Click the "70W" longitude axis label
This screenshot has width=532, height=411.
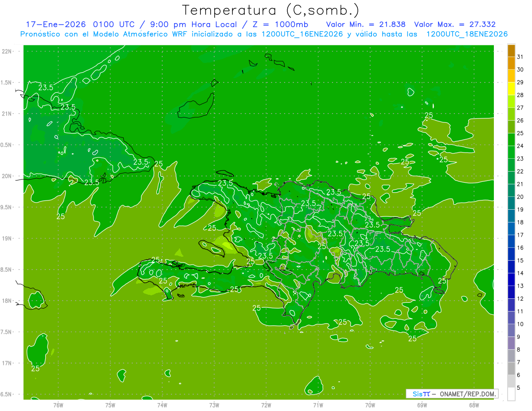click(370, 405)
